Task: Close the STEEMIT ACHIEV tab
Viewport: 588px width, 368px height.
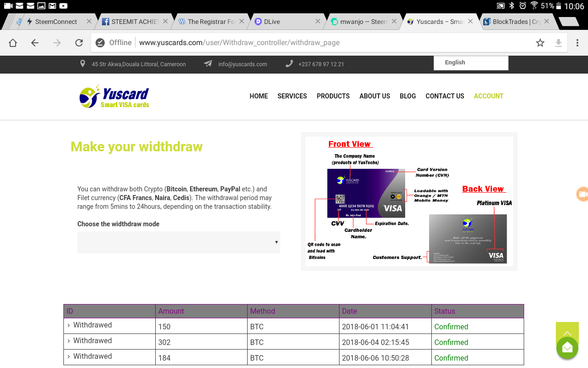Action: click(x=165, y=21)
